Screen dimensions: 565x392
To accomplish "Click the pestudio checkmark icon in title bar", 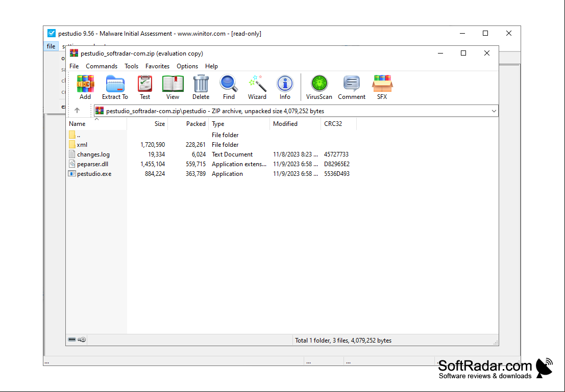I will point(52,34).
